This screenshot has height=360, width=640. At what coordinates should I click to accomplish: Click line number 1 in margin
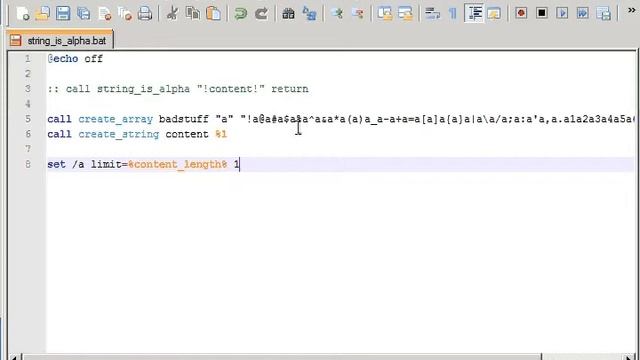(x=28, y=59)
